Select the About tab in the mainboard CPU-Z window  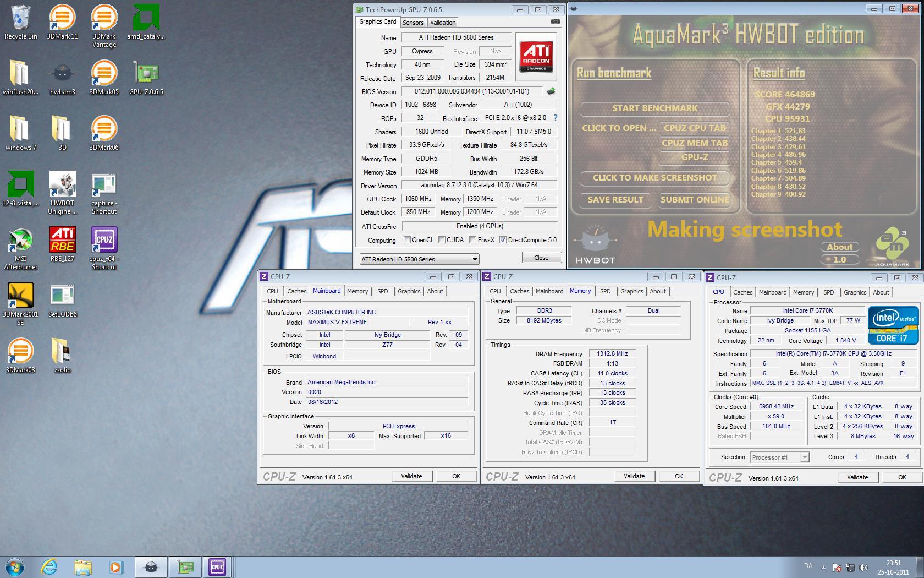(435, 291)
